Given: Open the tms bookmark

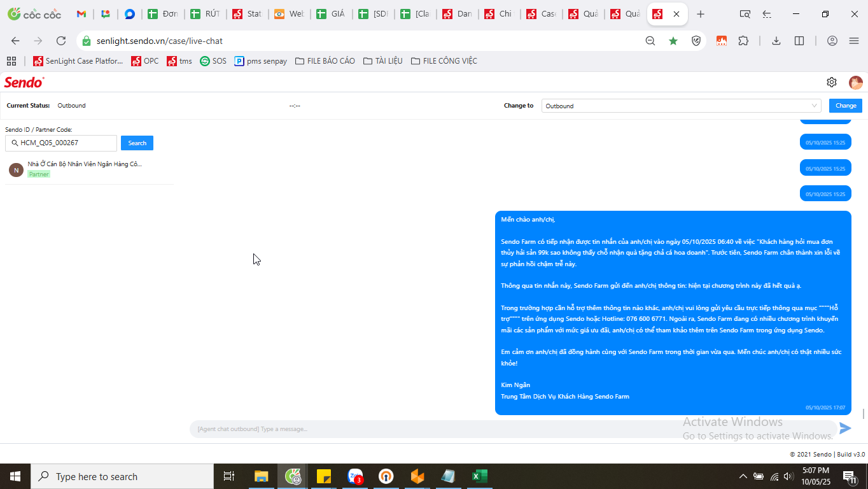Looking at the screenshot, I should 179,61.
